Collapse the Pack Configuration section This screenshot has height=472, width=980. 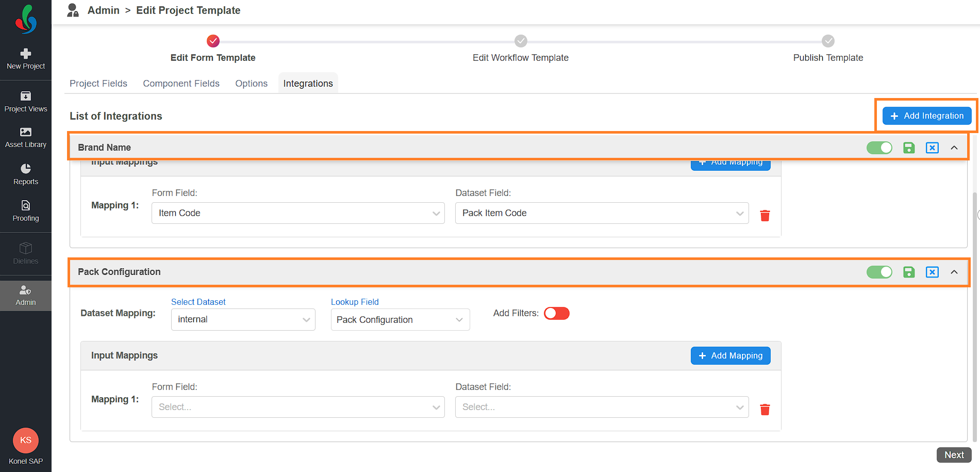954,272
